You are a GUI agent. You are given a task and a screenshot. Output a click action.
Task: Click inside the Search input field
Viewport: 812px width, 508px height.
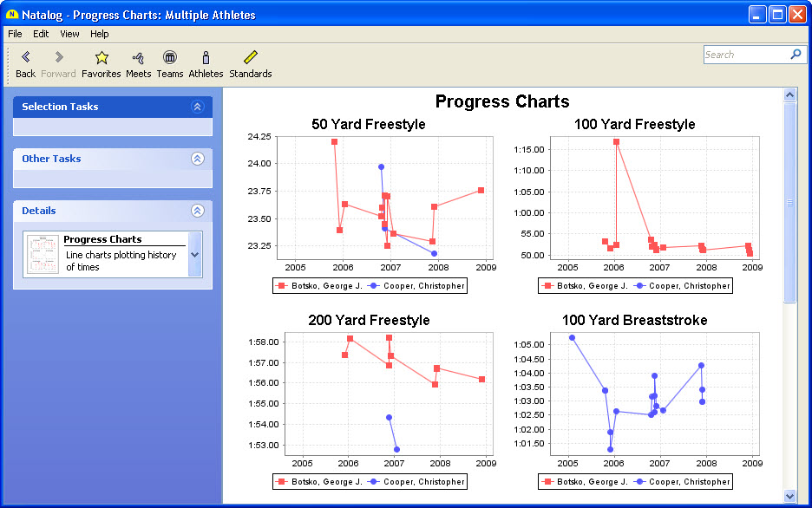744,55
